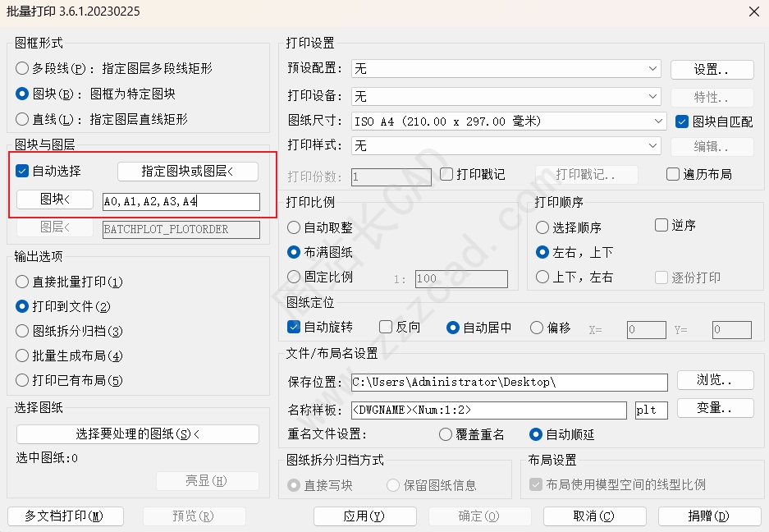
Task: Click the 图块< button
Action: pos(55,199)
